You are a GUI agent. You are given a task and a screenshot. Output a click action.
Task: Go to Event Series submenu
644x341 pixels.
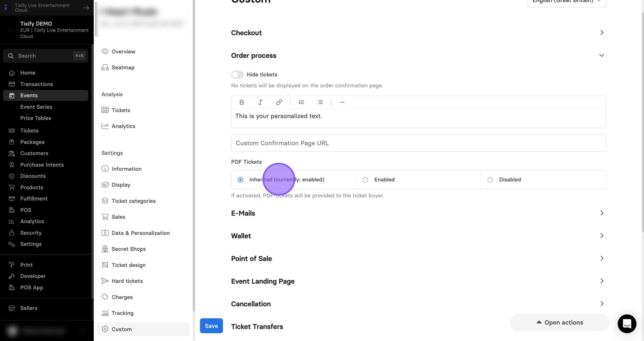36,107
